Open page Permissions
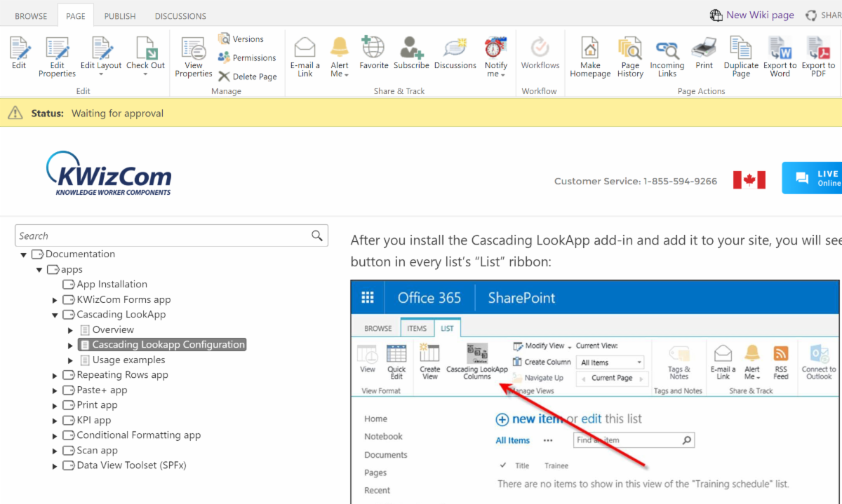The image size is (842, 504). pyautogui.click(x=247, y=58)
